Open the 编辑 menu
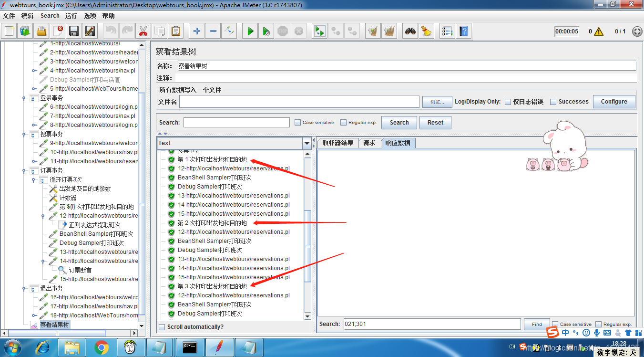This screenshot has height=357, width=644. (x=28, y=16)
